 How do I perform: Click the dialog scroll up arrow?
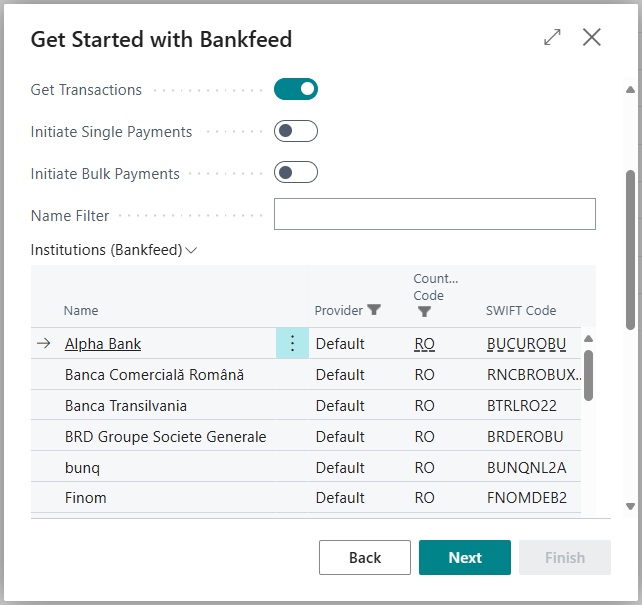tap(631, 90)
